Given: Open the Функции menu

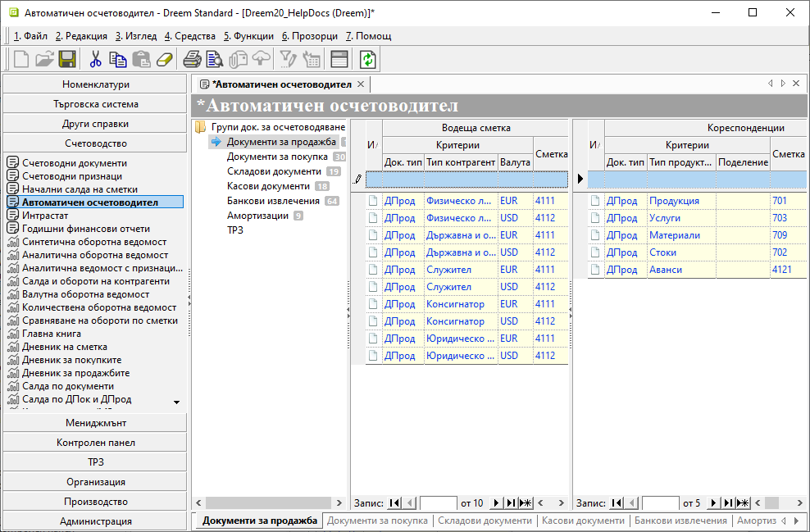Looking at the screenshot, I should click(248, 36).
